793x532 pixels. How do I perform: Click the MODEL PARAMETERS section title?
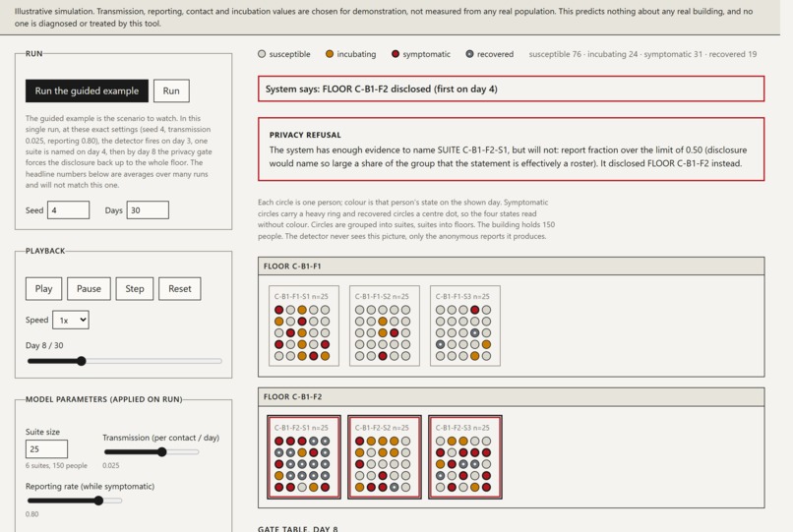(103, 399)
